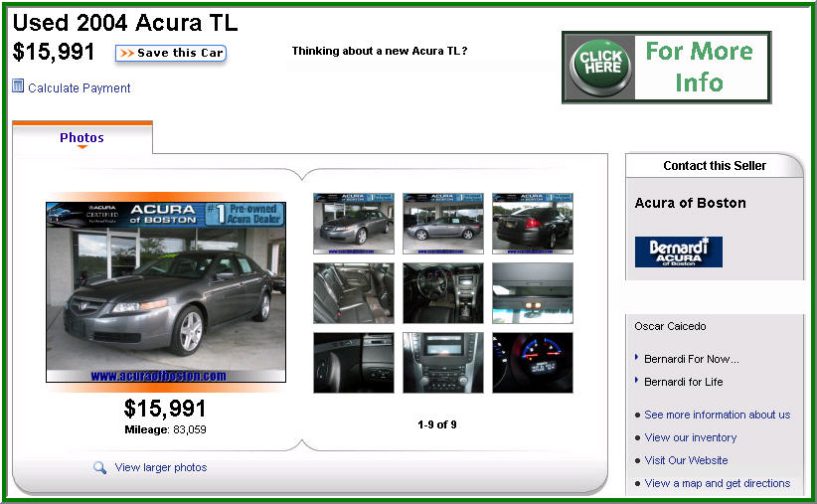Click the 'Bernardi For Now...' item
817x504 pixels.
pyautogui.click(x=691, y=359)
